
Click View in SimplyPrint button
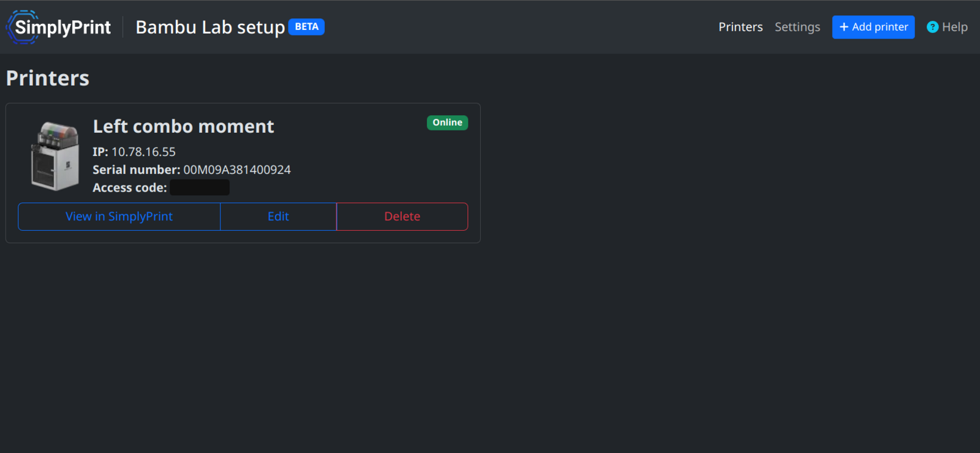[119, 217]
